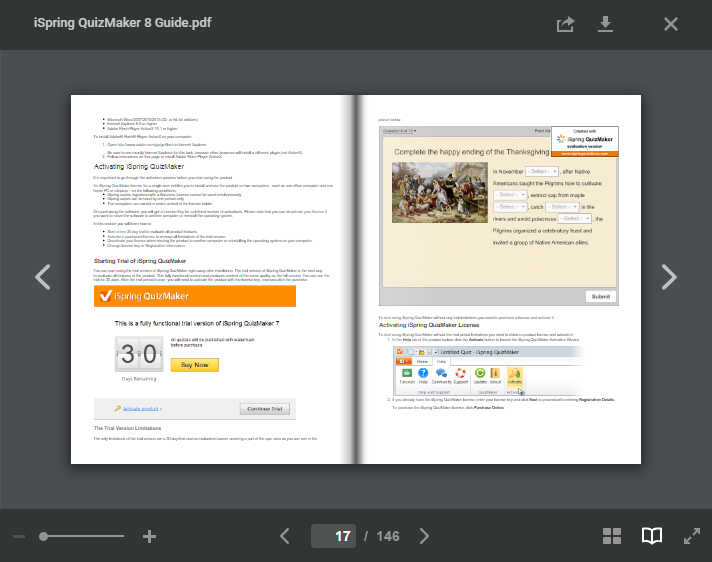Flip to the previous spread with left arrow

click(x=43, y=277)
